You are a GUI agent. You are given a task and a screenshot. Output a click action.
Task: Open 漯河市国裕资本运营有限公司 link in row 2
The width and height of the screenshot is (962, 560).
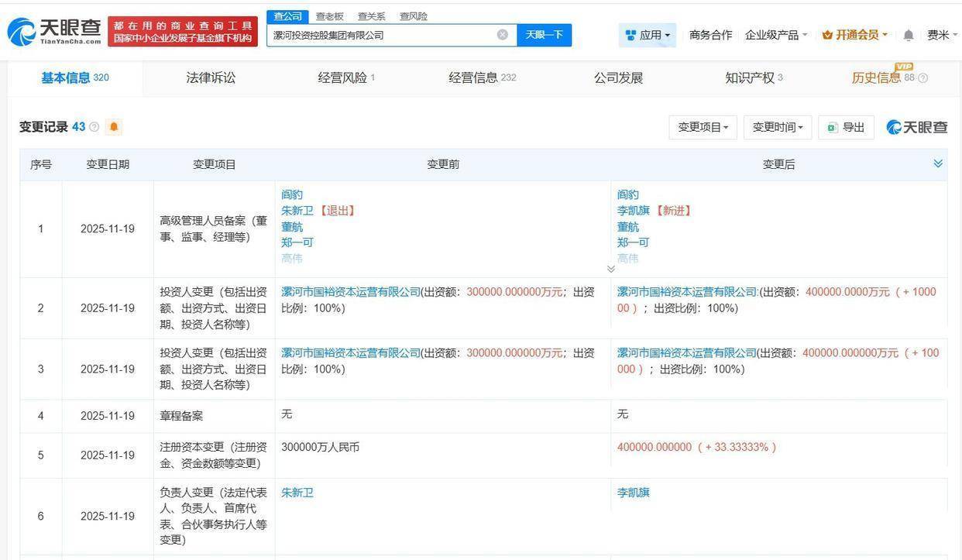point(350,292)
